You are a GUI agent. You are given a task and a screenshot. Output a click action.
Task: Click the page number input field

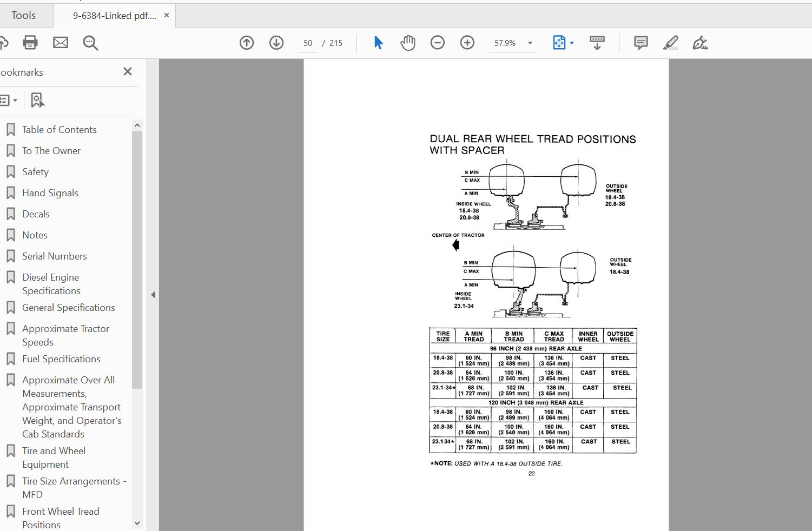tap(307, 43)
